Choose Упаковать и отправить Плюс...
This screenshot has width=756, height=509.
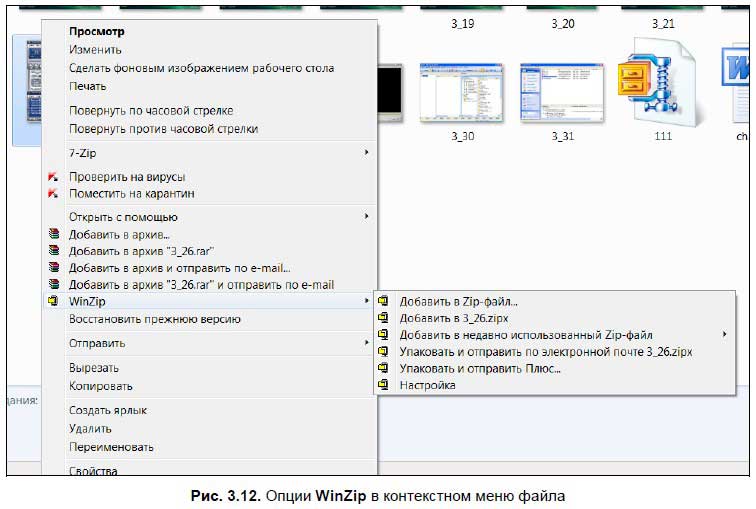click(480, 369)
